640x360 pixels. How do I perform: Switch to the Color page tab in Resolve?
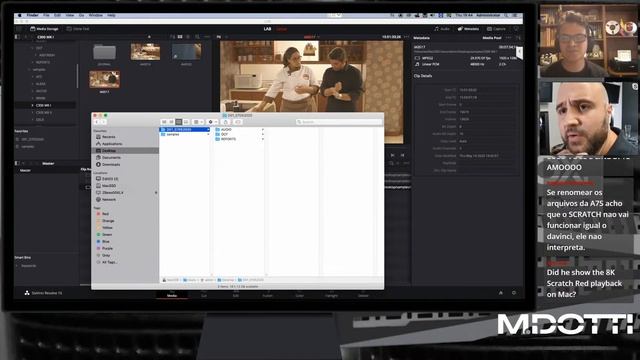[x=299, y=294]
